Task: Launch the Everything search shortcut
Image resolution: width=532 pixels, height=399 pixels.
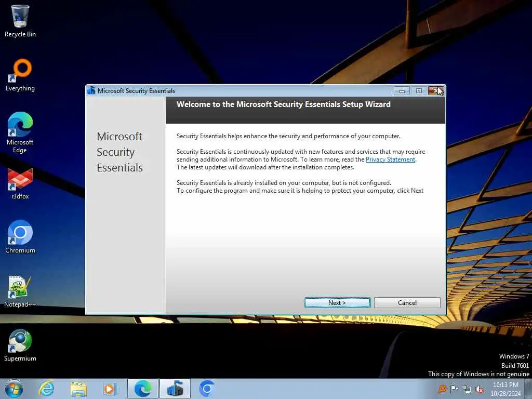Action: pyautogui.click(x=20, y=75)
